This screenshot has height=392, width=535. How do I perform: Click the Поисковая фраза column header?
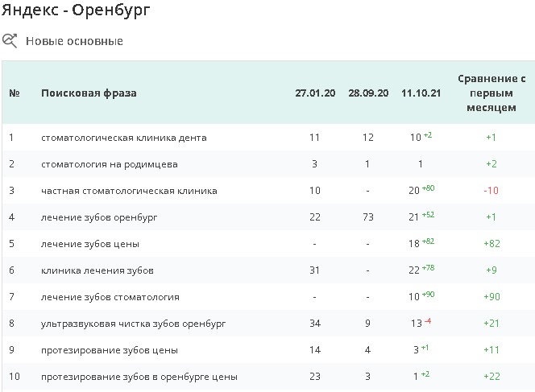tap(89, 93)
